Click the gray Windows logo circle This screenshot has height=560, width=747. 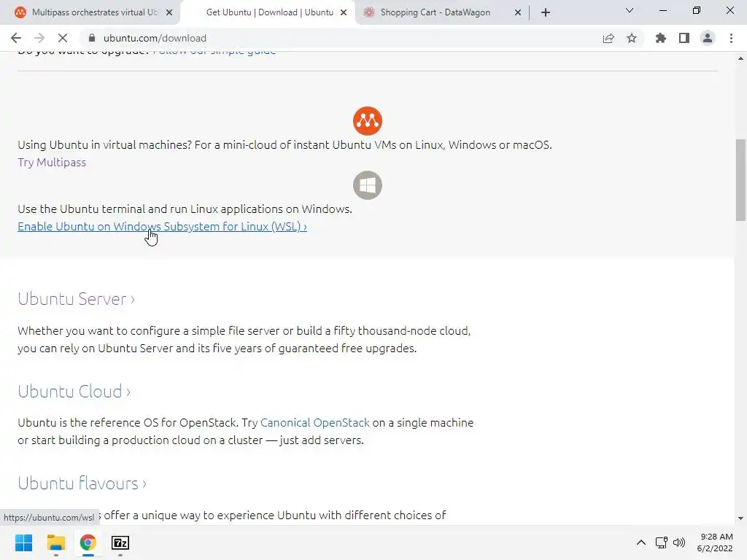[x=368, y=185]
